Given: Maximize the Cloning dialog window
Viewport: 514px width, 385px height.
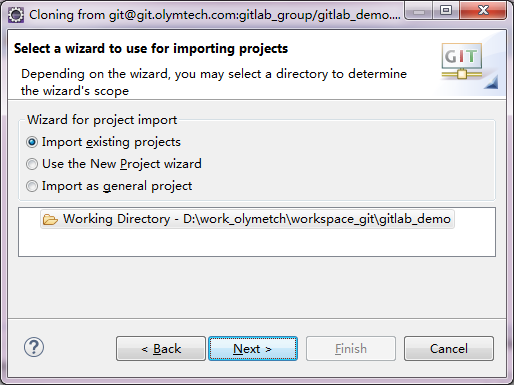Looking at the screenshot, I should pyautogui.click(x=446, y=11).
